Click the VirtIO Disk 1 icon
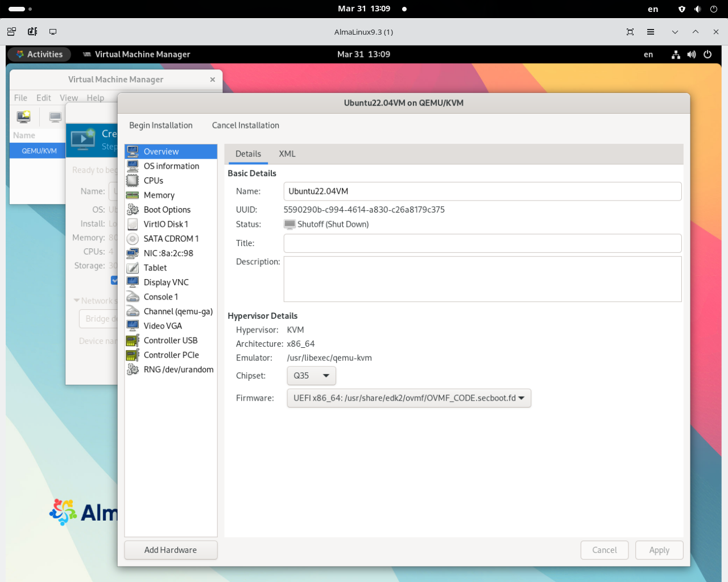 point(133,224)
